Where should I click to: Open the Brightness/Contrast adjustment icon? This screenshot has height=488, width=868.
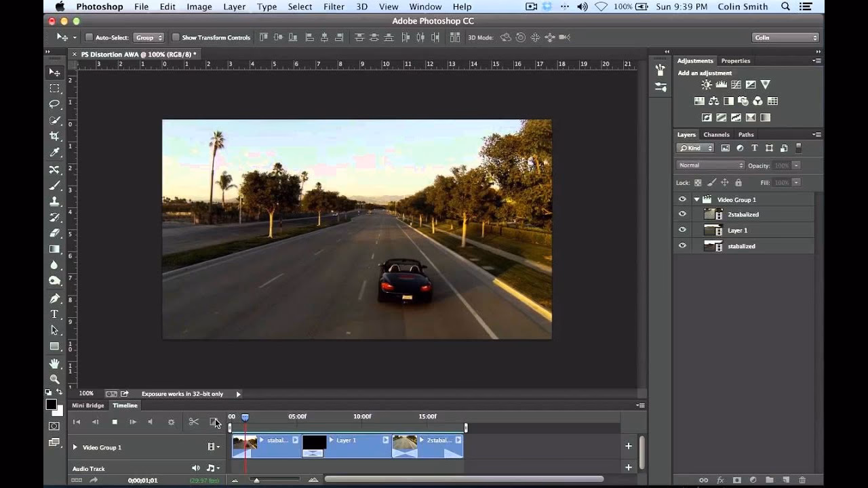click(x=707, y=85)
